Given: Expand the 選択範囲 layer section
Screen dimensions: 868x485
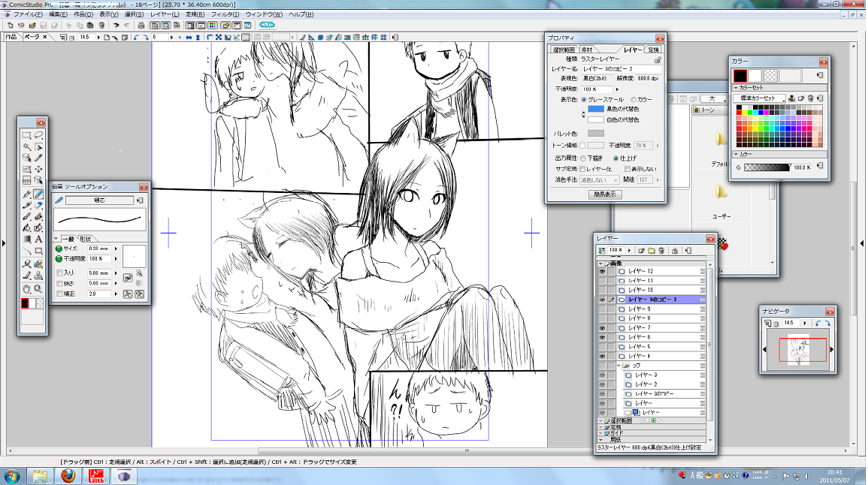Looking at the screenshot, I should pos(600,421).
